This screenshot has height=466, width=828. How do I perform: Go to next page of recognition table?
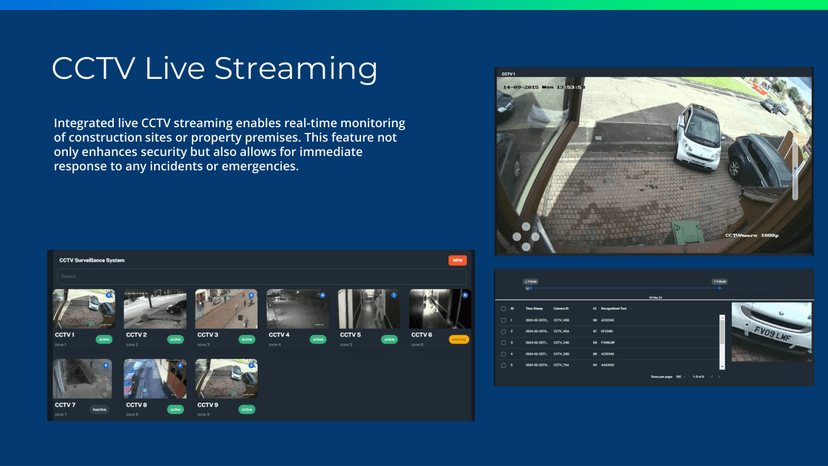[720, 377]
